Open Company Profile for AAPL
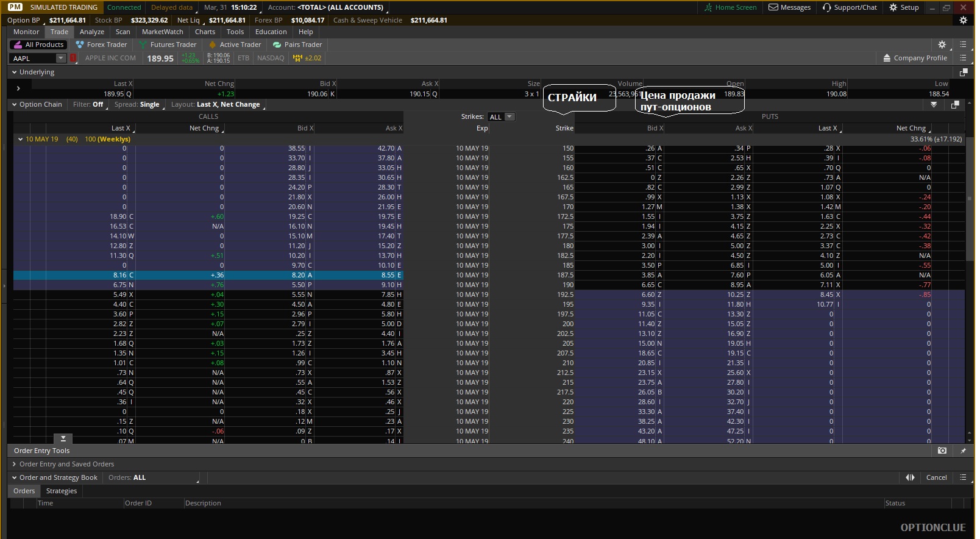This screenshot has height=539, width=980. tap(915, 58)
